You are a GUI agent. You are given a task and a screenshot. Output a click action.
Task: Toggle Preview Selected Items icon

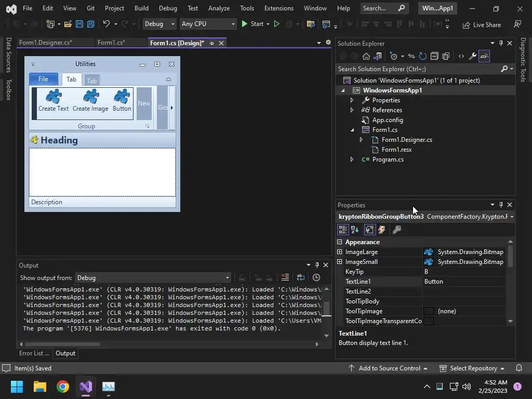tap(484, 56)
